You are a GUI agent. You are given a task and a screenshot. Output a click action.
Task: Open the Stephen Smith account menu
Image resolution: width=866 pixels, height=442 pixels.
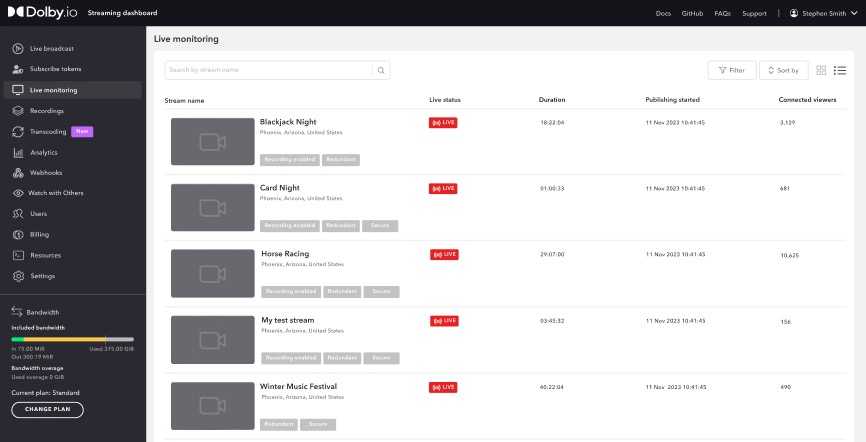(823, 13)
